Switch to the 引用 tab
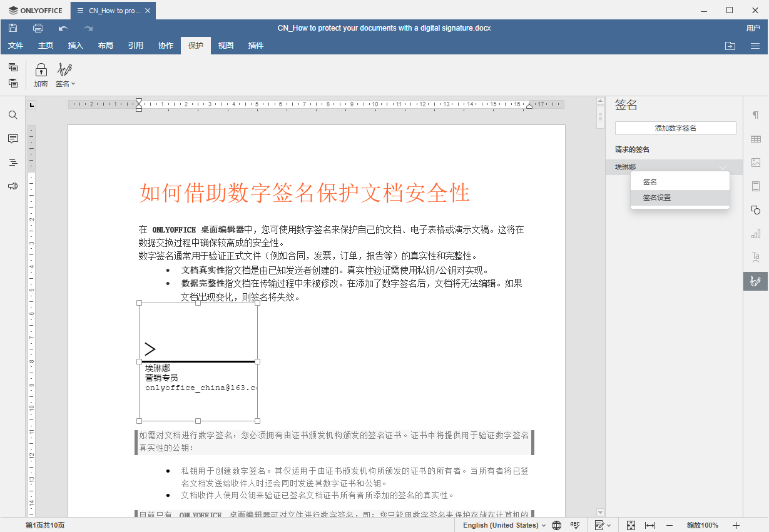 [x=136, y=46]
